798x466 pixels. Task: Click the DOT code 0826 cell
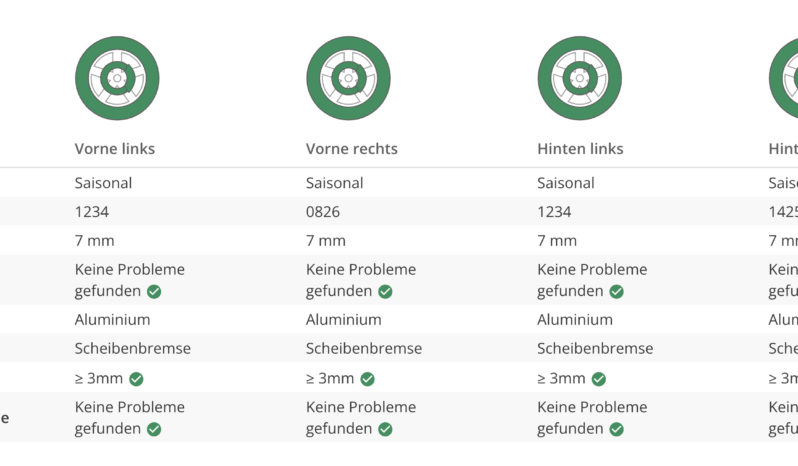click(x=323, y=212)
